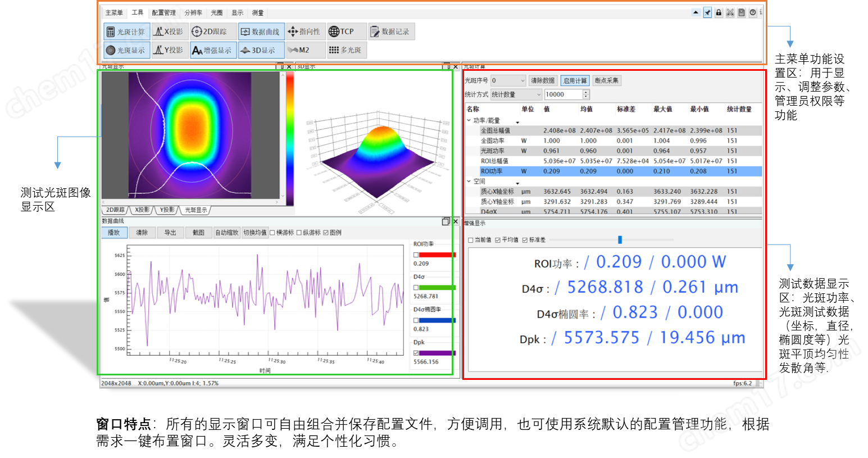
Task: Open the 测量 ribbon tab
Action: coord(257,12)
